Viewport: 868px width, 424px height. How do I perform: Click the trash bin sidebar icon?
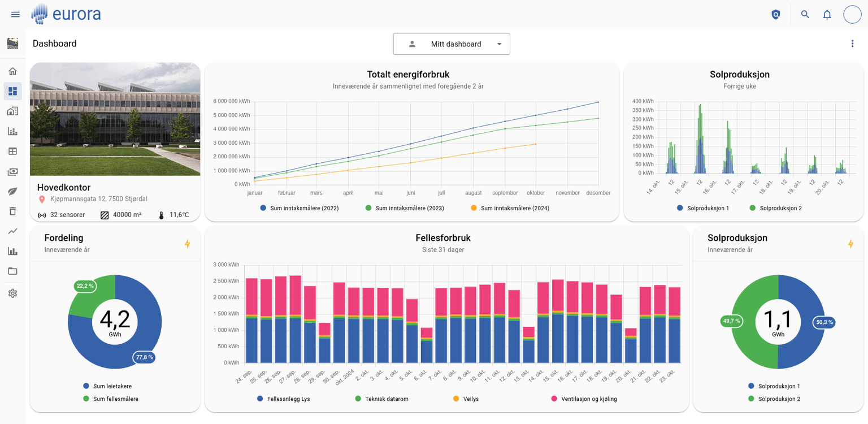pyautogui.click(x=12, y=211)
